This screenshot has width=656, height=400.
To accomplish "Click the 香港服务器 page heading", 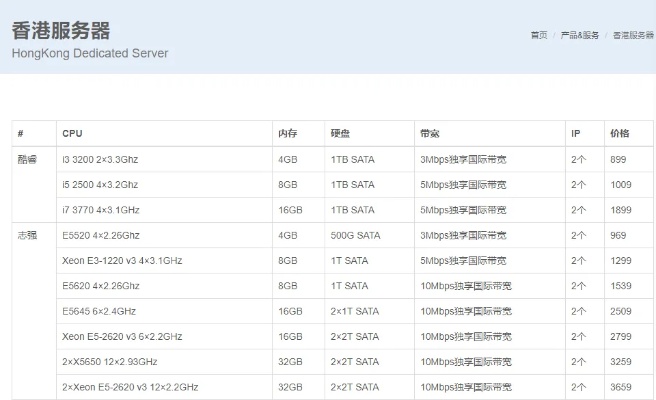I will [61, 31].
